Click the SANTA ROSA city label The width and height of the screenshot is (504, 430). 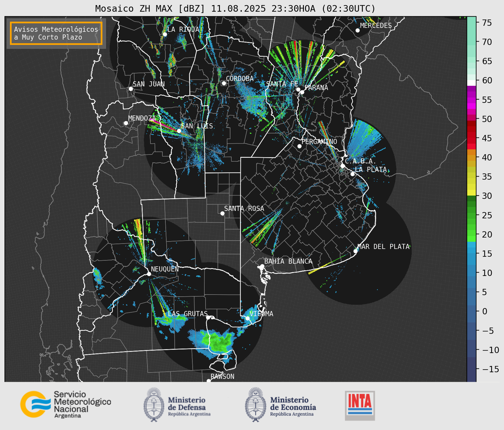coord(244,208)
